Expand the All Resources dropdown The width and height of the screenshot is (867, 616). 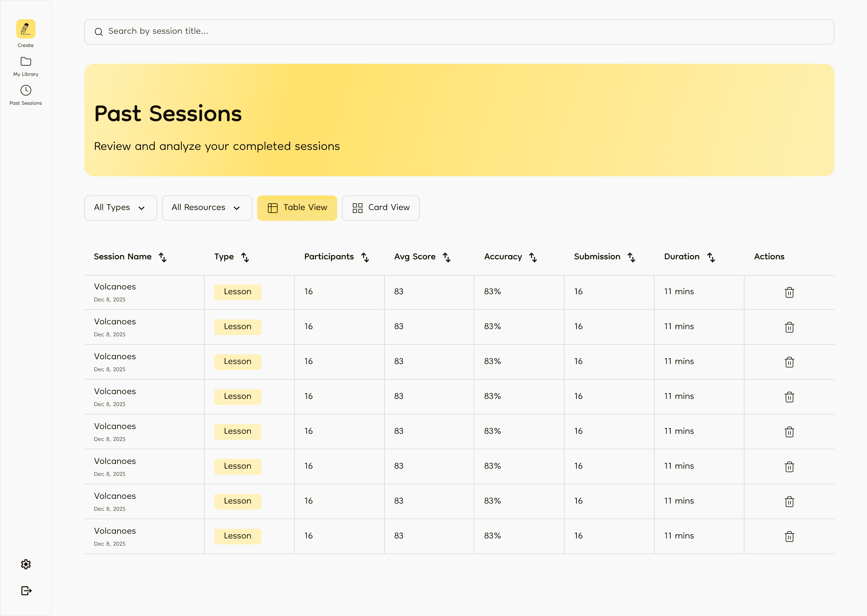click(207, 208)
